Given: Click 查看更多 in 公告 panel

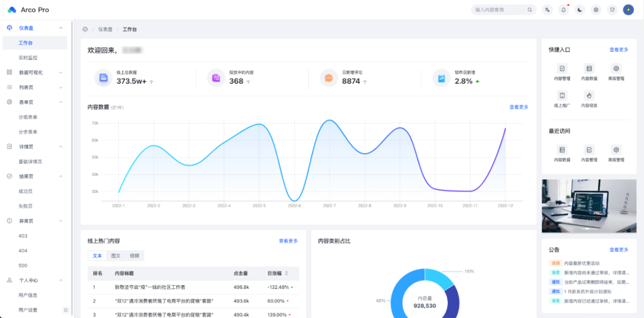Looking at the screenshot, I should click(618, 250).
